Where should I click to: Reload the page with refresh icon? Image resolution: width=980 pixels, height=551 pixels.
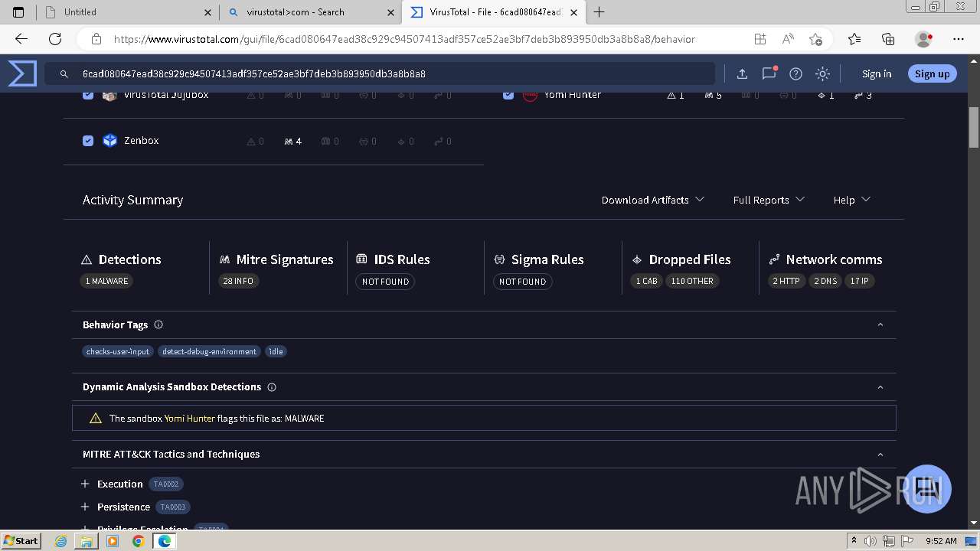[x=55, y=39]
